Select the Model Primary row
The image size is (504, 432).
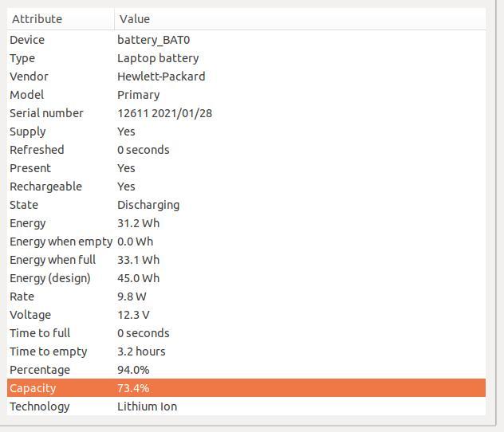246,95
